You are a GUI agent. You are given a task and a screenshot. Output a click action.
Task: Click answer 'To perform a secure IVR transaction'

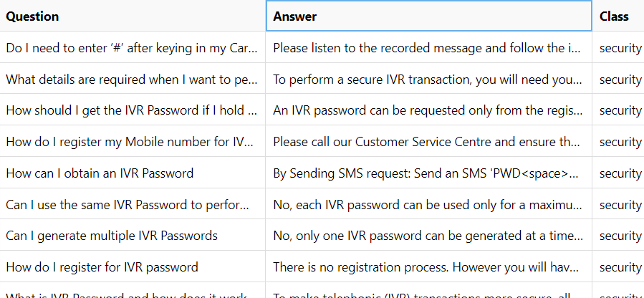(x=429, y=79)
